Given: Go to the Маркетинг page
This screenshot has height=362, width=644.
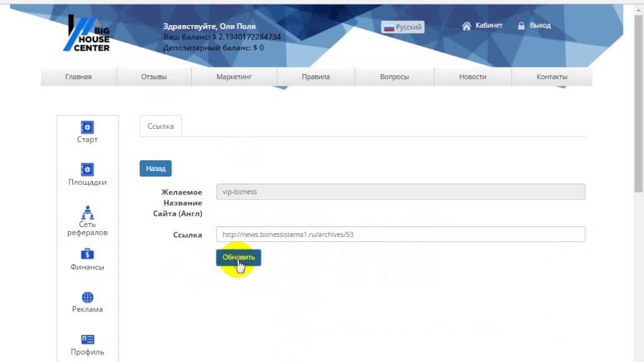Looking at the screenshot, I should [234, 77].
